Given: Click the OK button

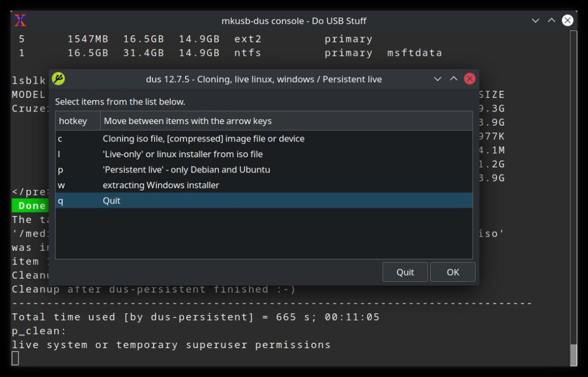Looking at the screenshot, I should tap(452, 272).
